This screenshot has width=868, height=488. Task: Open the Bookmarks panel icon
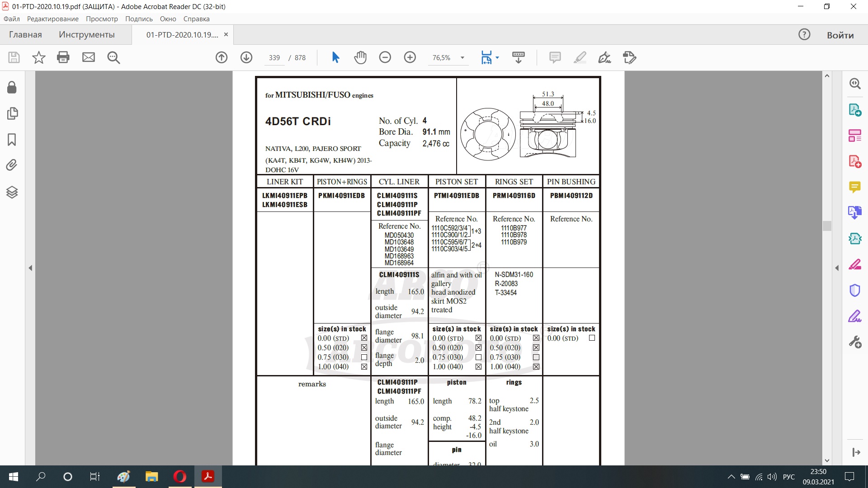pos(12,140)
